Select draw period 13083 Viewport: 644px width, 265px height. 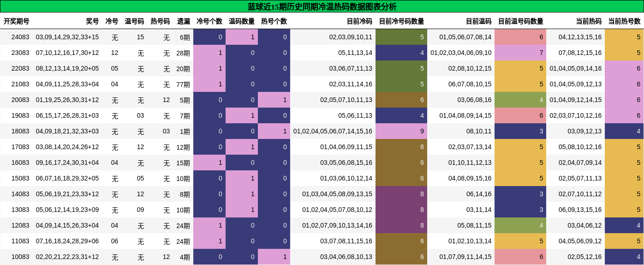click(x=20, y=210)
